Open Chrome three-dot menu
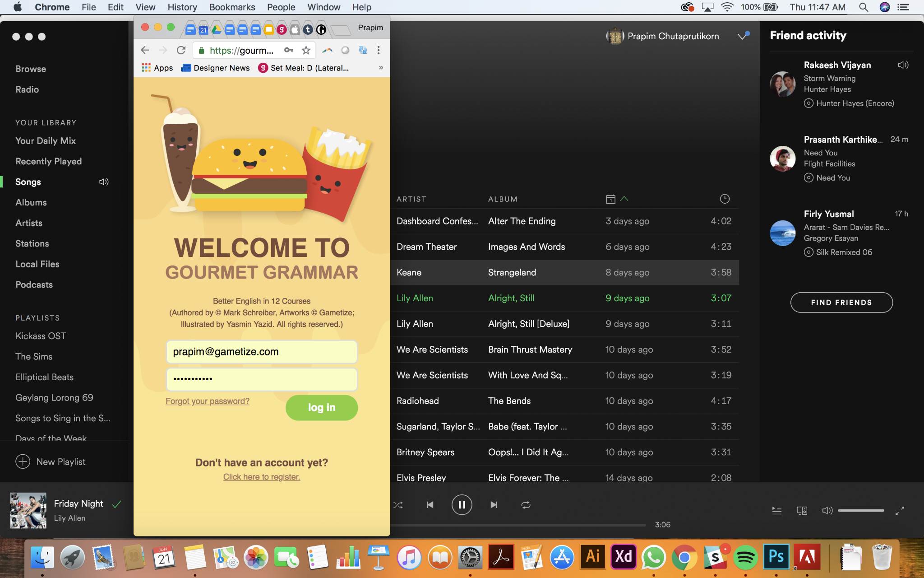Screen dimensions: 924x578 [379, 50]
